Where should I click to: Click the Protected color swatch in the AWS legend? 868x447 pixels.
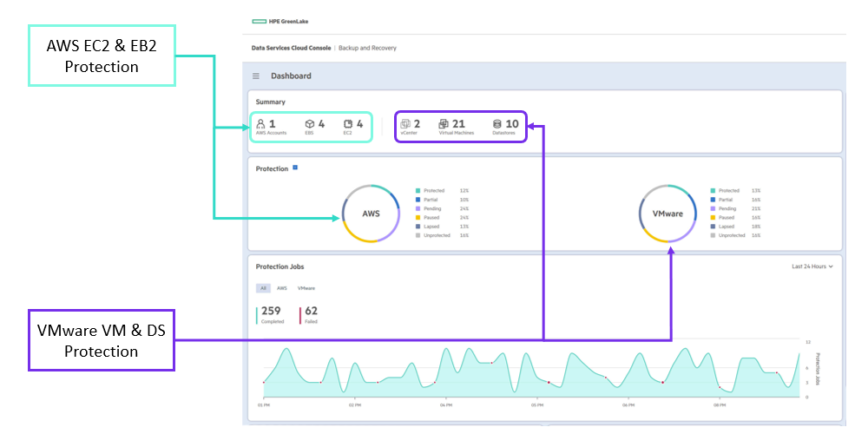(418, 191)
